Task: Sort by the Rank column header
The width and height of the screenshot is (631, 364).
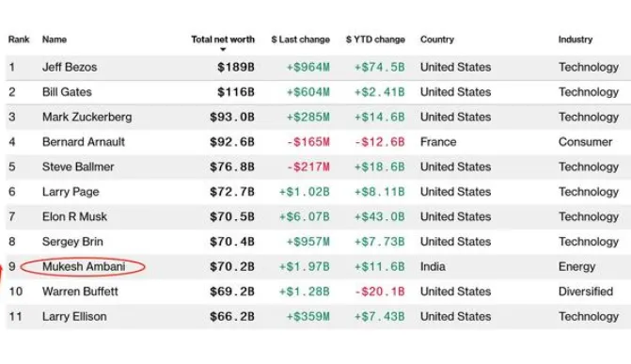Action: coord(19,40)
